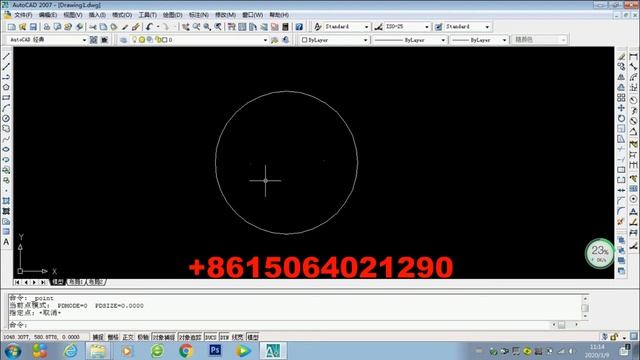640x360 pixels.
Task: Open the table style Standard dropdown
Action: click(487, 27)
